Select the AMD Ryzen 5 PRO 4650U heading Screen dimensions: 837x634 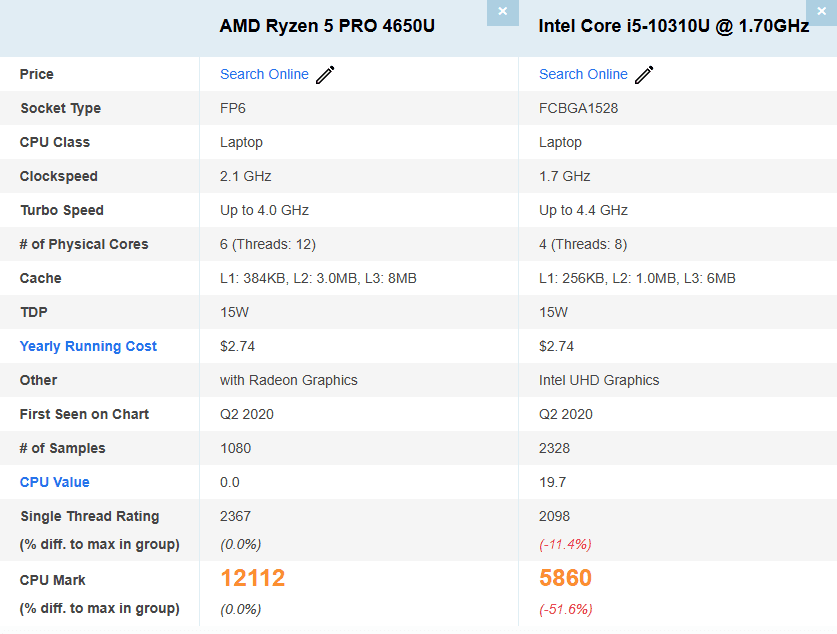click(x=327, y=26)
